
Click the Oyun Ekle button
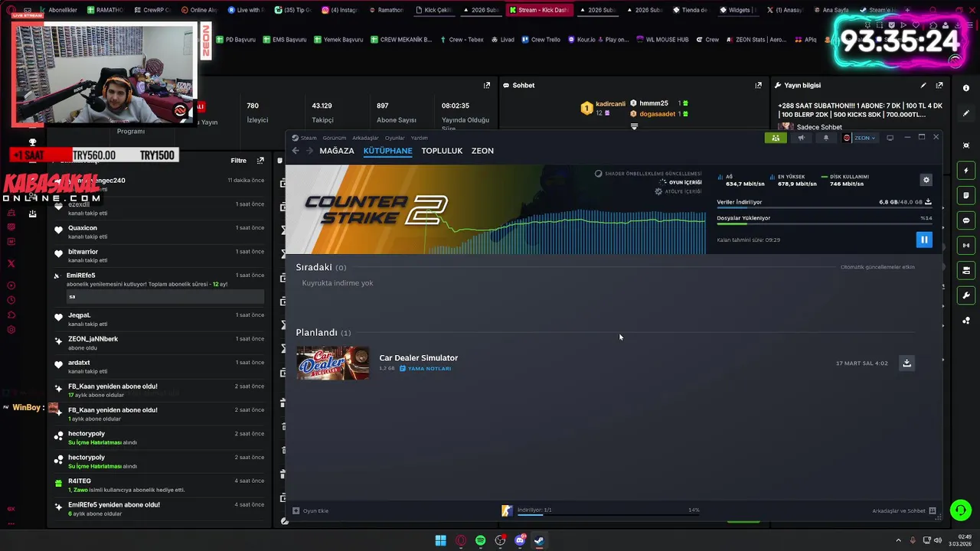click(311, 510)
